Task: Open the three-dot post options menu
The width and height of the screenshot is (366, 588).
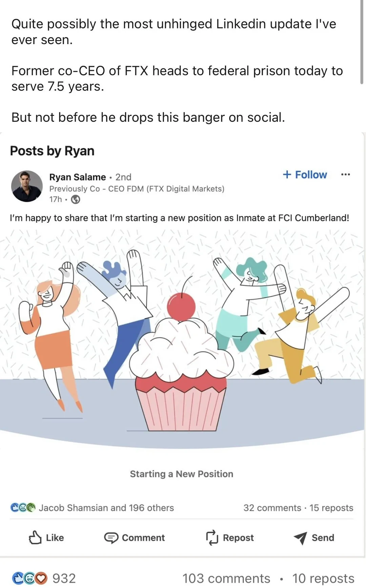Action: (345, 175)
